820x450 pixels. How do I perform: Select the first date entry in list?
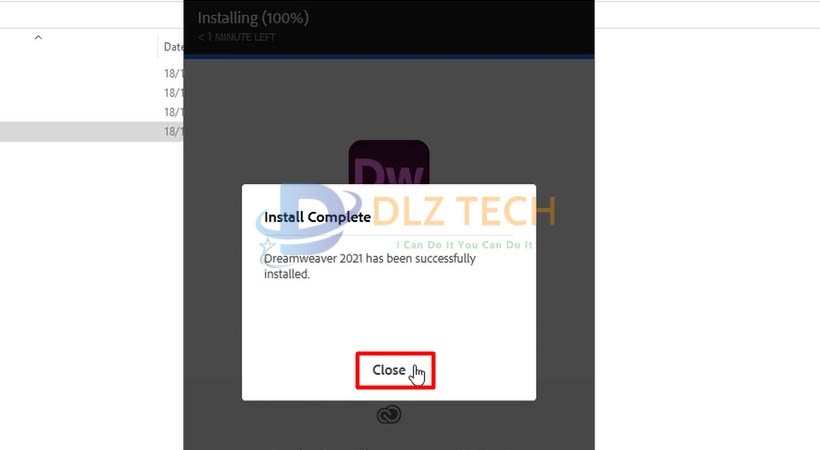click(173, 73)
